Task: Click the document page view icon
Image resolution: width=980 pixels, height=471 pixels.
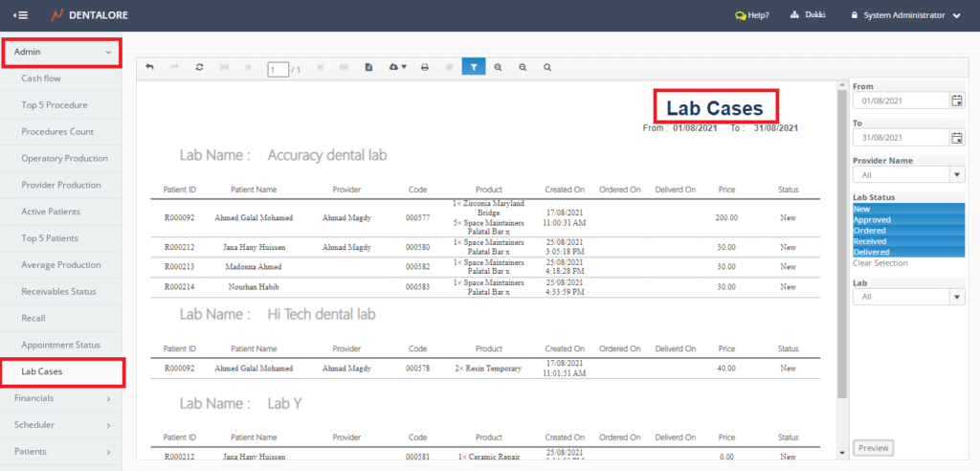Action: pos(369,68)
